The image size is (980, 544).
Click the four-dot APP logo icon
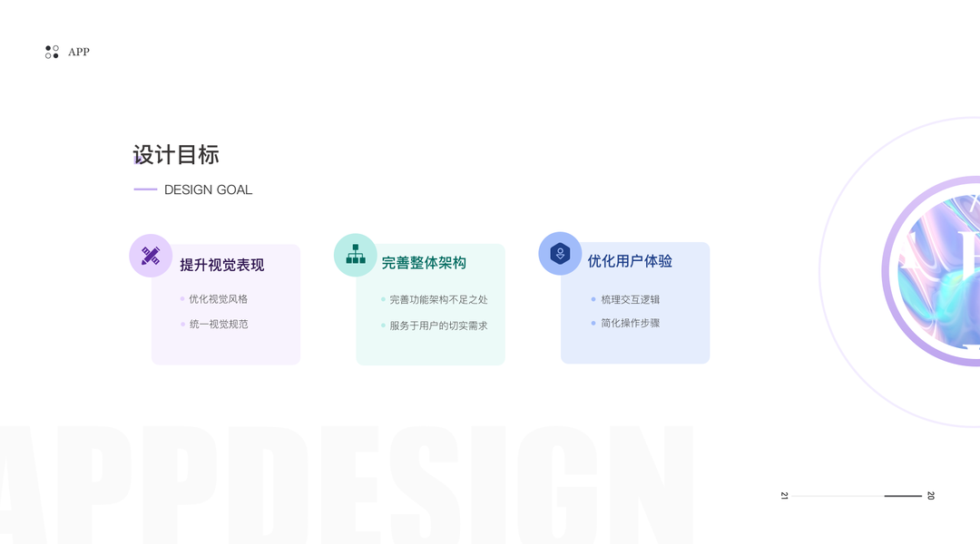tap(52, 52)
